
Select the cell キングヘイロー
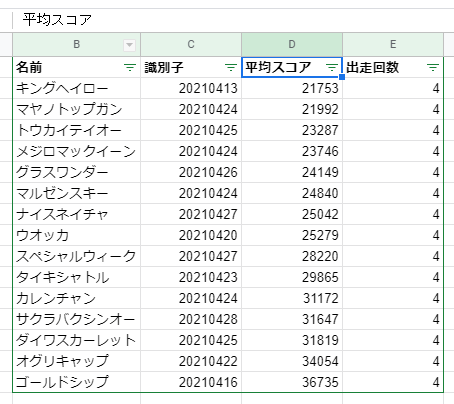77,88
